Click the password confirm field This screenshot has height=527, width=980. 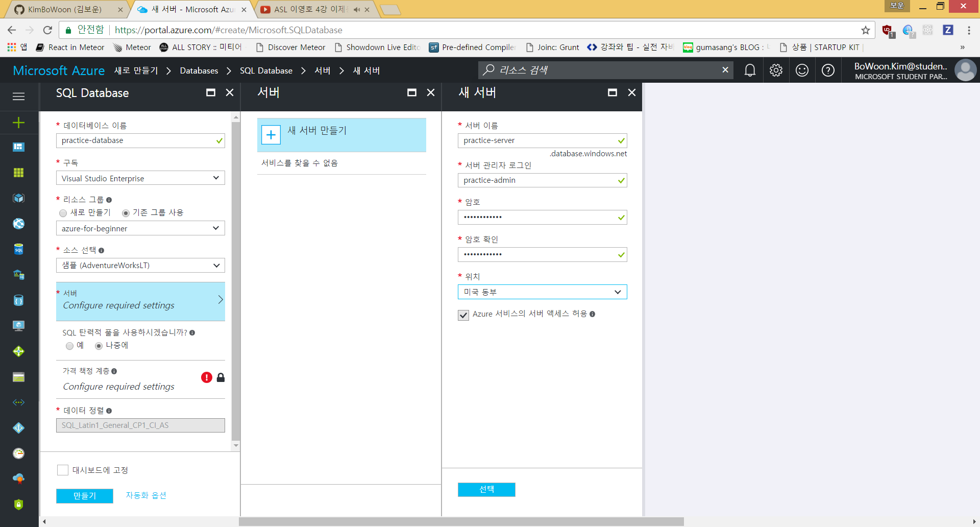coord(542,254)
